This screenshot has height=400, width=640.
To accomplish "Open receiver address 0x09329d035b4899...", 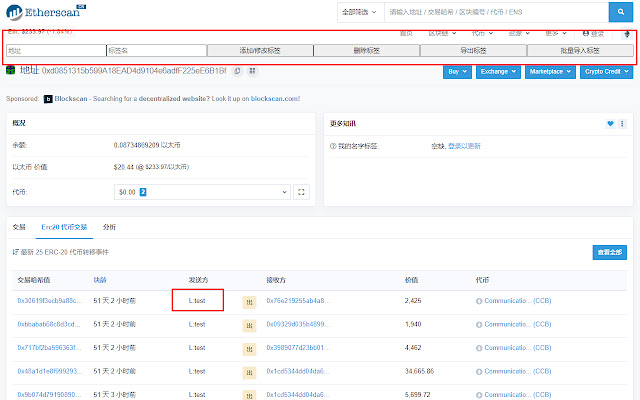I will click(298, 324).
